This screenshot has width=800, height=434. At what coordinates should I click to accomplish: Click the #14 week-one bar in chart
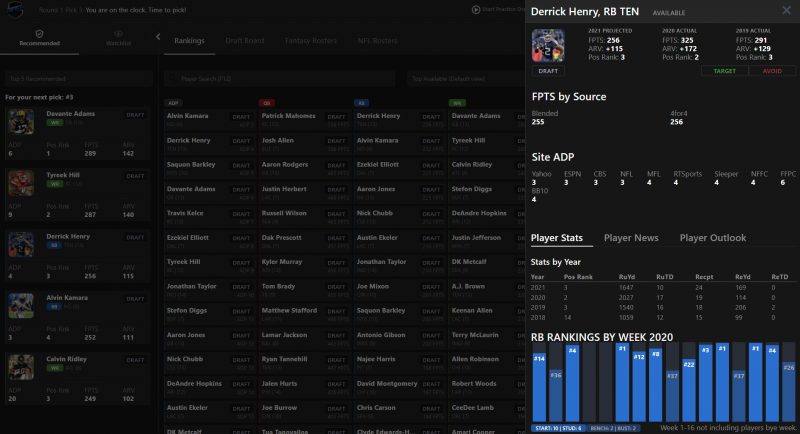539,388
